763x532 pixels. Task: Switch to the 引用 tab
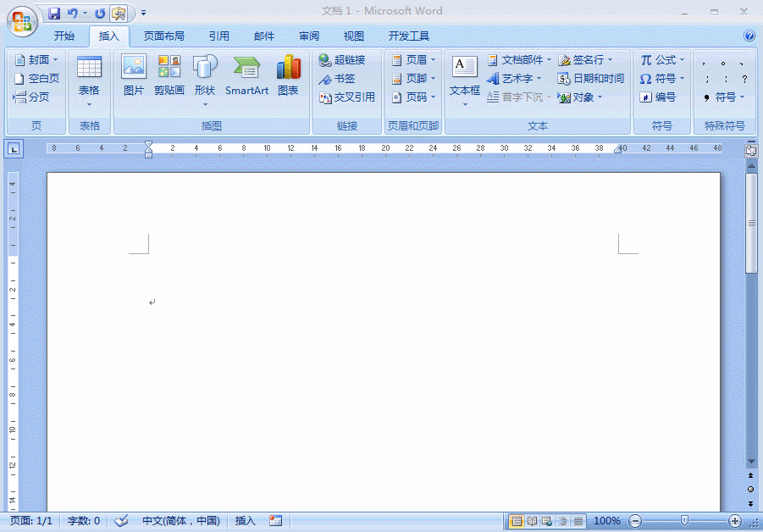point(219,36)
